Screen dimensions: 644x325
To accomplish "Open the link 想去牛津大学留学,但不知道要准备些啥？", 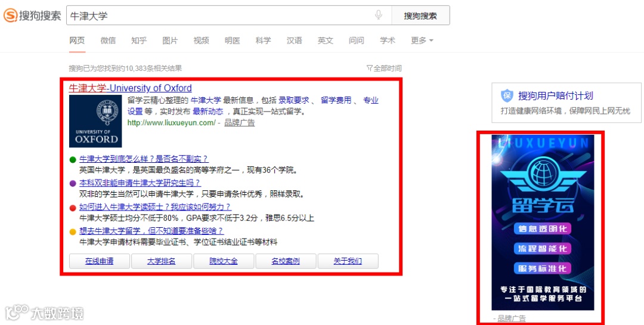I will click(151, 231).
